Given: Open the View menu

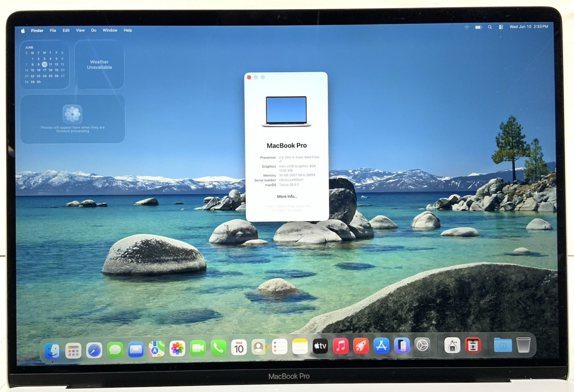Looking at the screenshot, I should [x=80, y=30].
